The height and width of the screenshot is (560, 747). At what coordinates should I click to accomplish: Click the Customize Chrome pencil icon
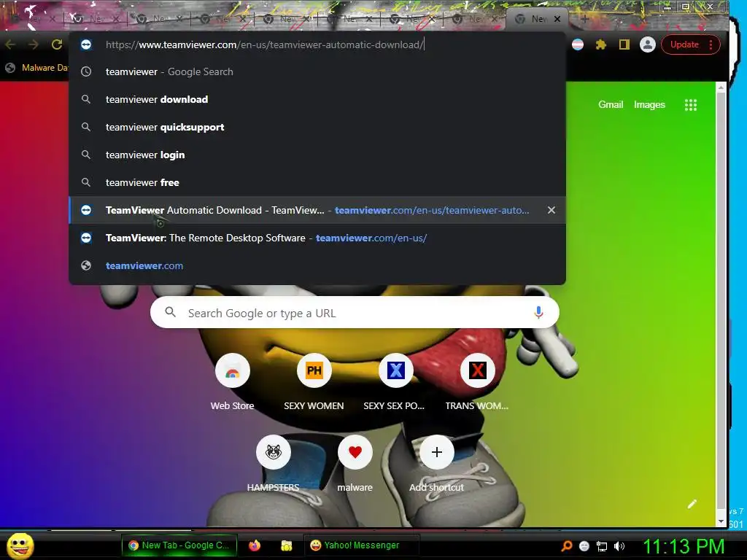coord(692,504)
